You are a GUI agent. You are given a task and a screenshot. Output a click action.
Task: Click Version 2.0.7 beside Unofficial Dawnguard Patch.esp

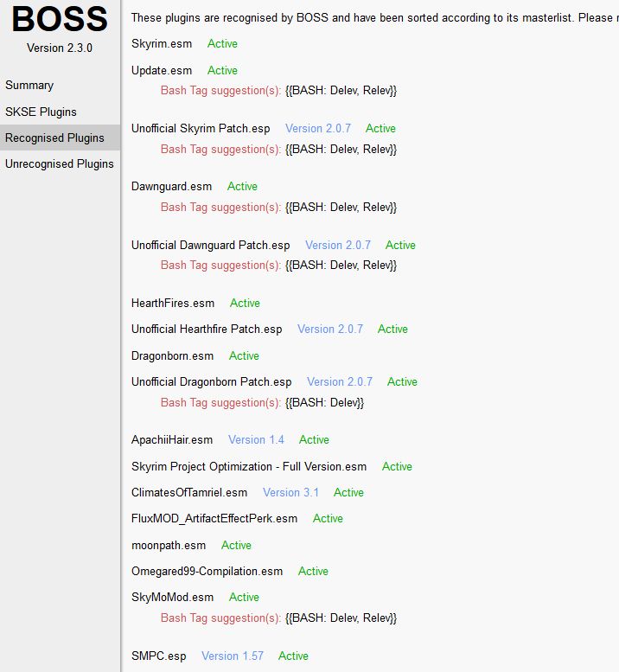[x=338, y=245]
